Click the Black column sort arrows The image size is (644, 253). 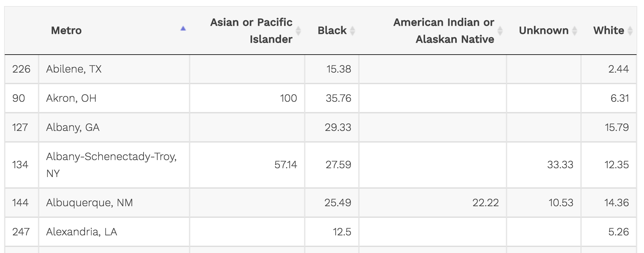coord(352,31)
